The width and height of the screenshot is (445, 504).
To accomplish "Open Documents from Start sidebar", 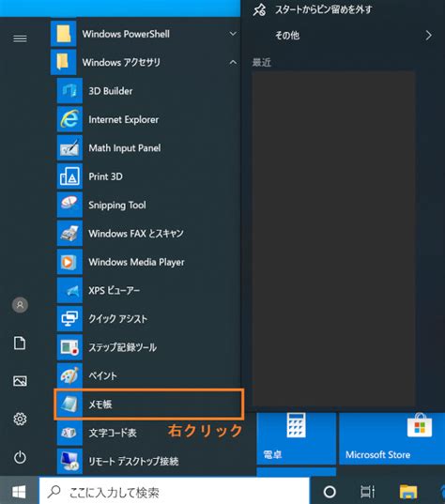I will pos(20,343).
